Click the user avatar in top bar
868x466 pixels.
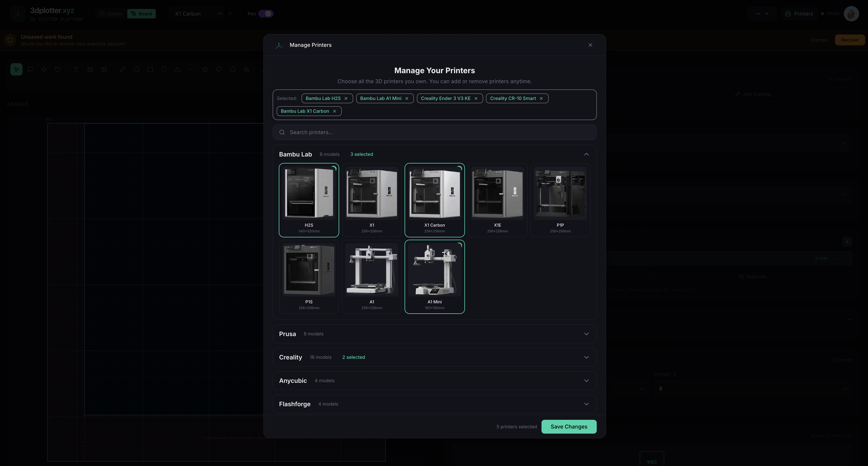pos(851,14)
